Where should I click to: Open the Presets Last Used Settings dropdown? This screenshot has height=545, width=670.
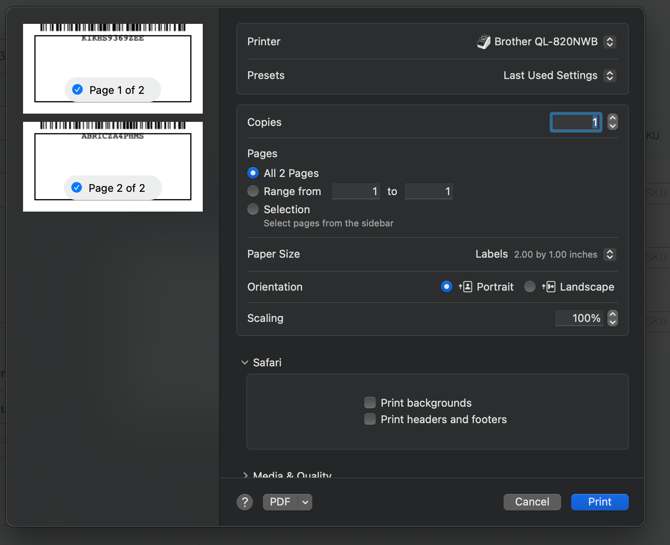[559, 75]
